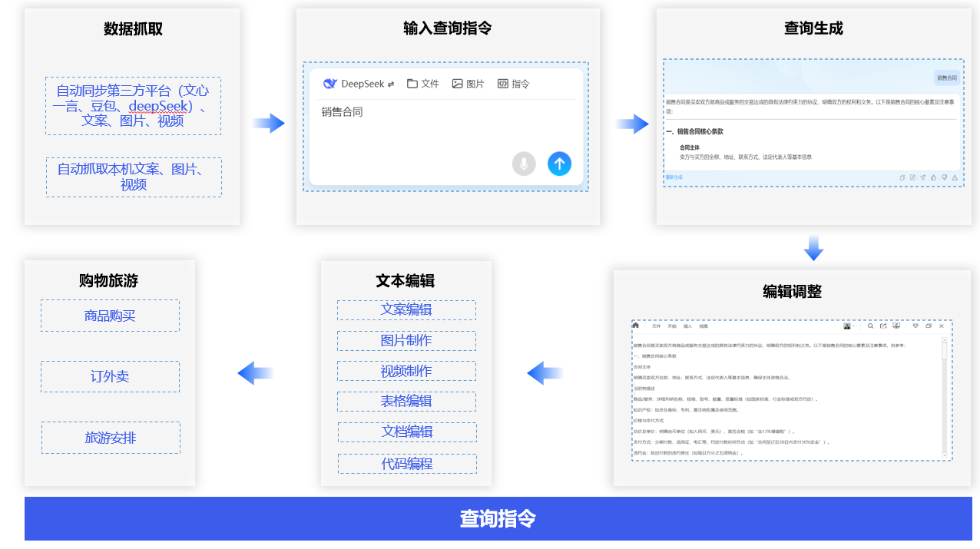Expand the user avatar dropdown in editor
Image resolution: width=980 pixels, height=549 pixels.
(x=849, y=326)
